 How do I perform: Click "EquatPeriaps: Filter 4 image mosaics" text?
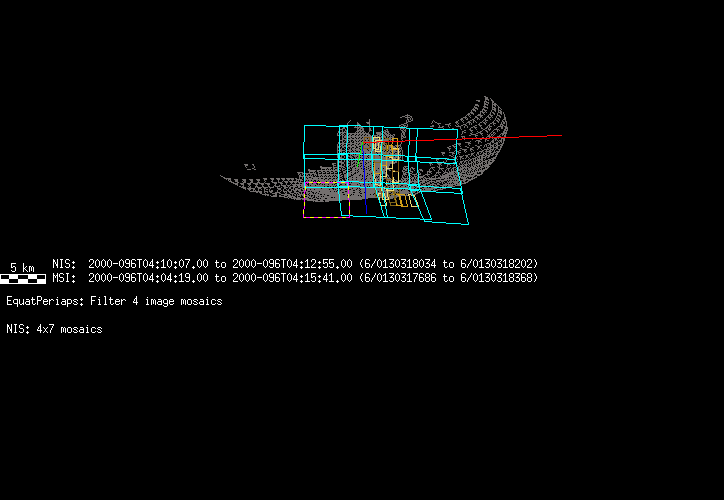point(115,301)
